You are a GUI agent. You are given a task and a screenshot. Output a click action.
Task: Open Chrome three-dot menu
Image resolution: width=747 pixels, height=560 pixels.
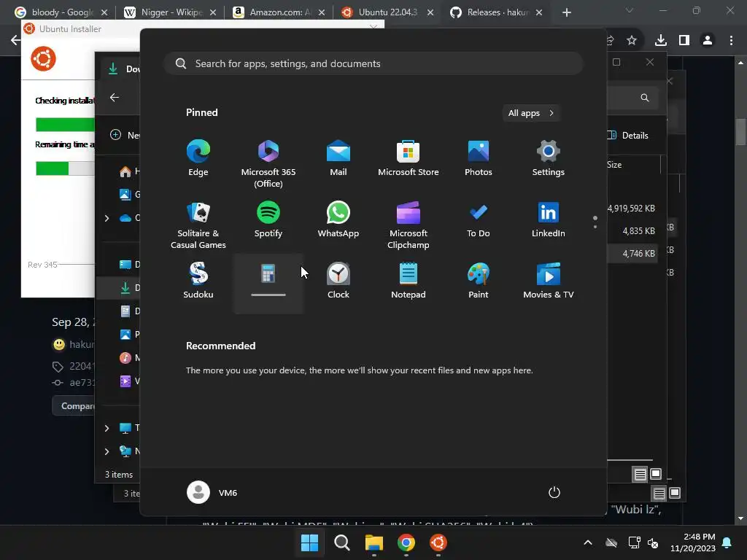731,41
